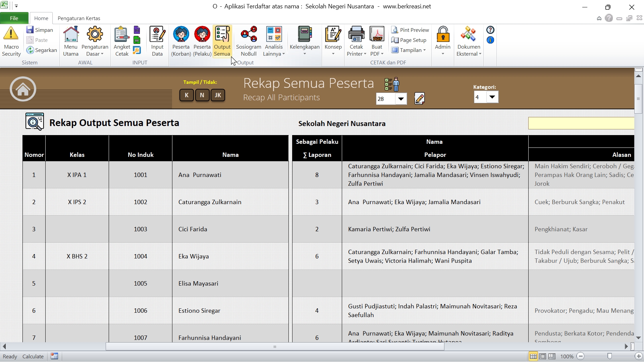
Task: Open Peserta (Korban) icon
Action: [x=181, y=35]
